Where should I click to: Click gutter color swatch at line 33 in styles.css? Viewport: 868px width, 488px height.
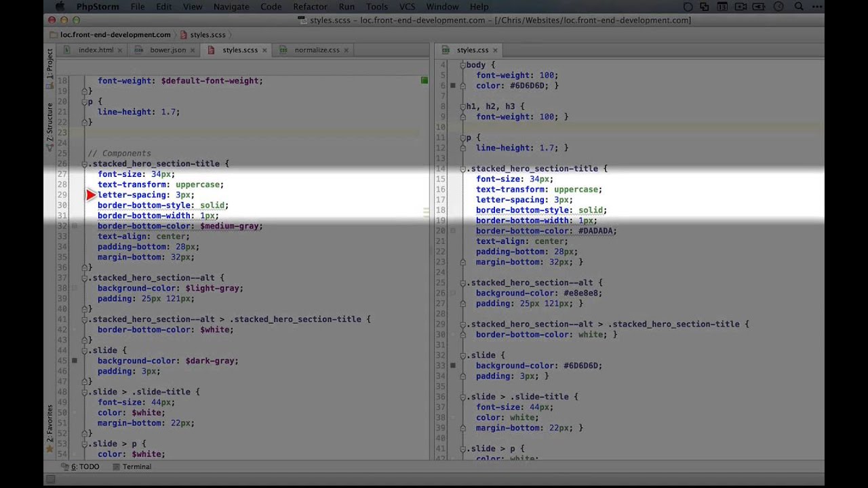click(x=453, y=365)
